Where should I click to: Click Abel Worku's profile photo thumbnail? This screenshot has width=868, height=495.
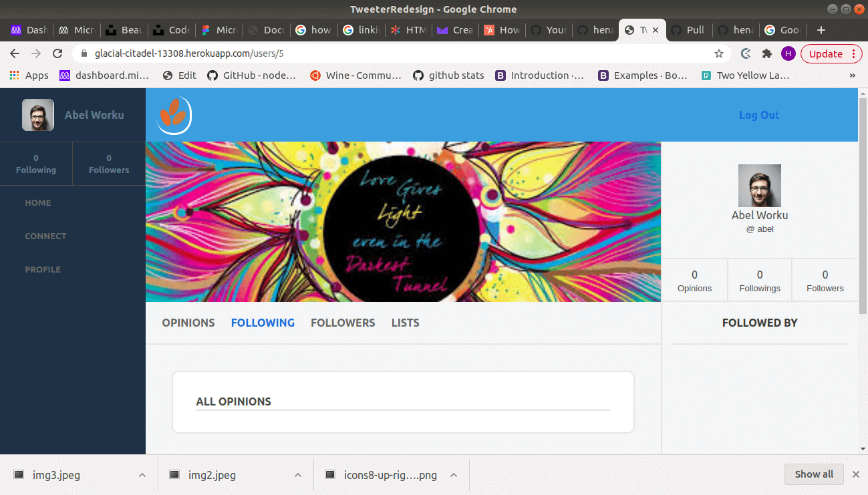(x=38, y=115)
